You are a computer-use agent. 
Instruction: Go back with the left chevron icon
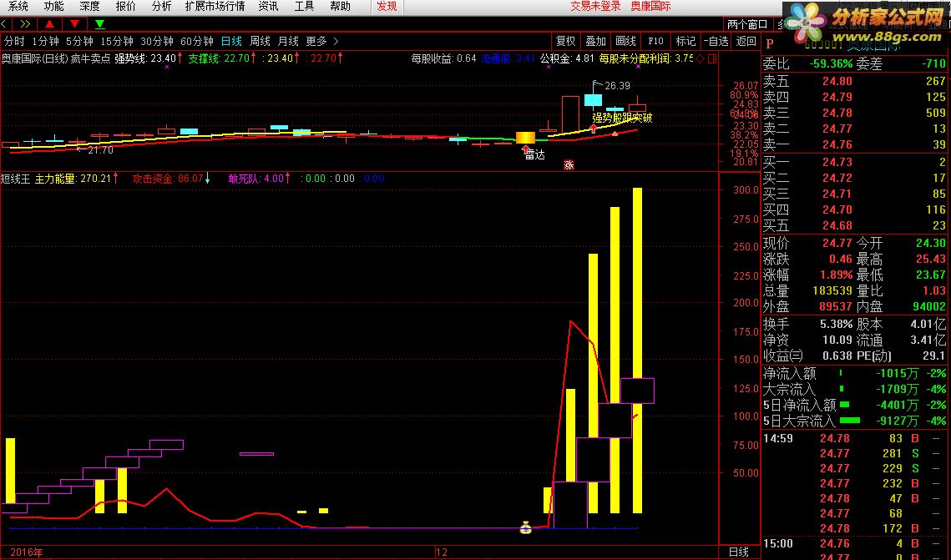coord(3,23)
